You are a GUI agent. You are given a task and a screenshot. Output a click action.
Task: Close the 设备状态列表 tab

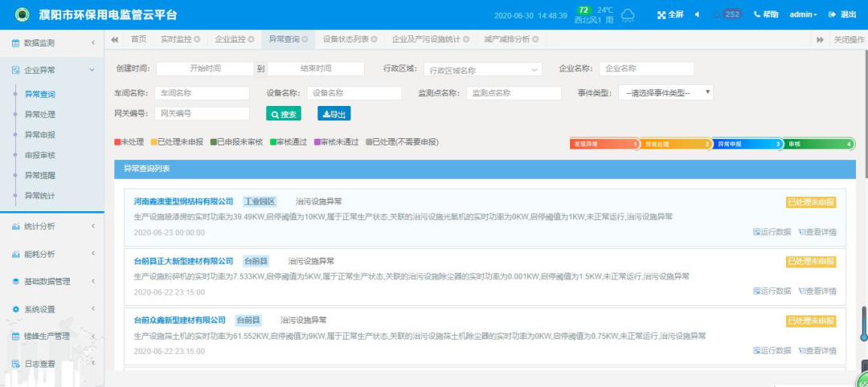tap(375, 39)
